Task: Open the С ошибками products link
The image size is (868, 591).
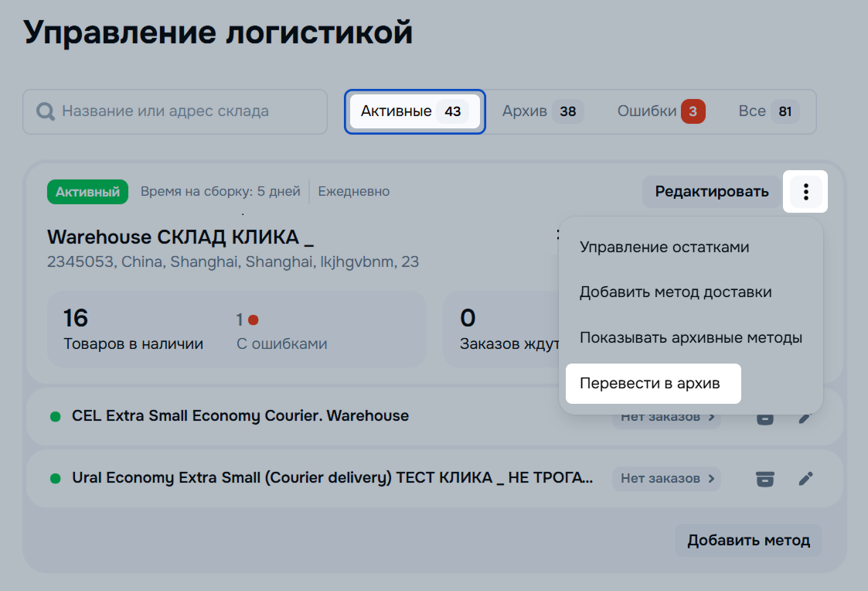Action: (281, 344)
